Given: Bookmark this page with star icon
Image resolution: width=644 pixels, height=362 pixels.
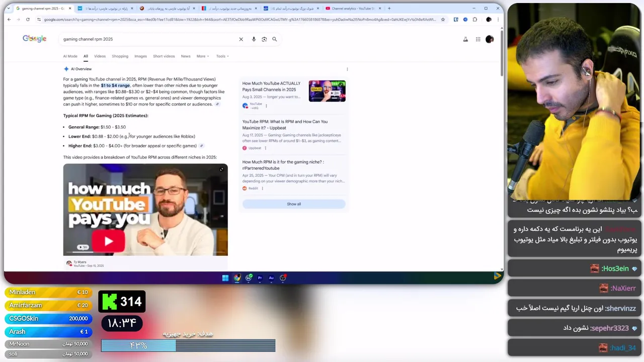Looking at the screenshot, I should [443, 20].
